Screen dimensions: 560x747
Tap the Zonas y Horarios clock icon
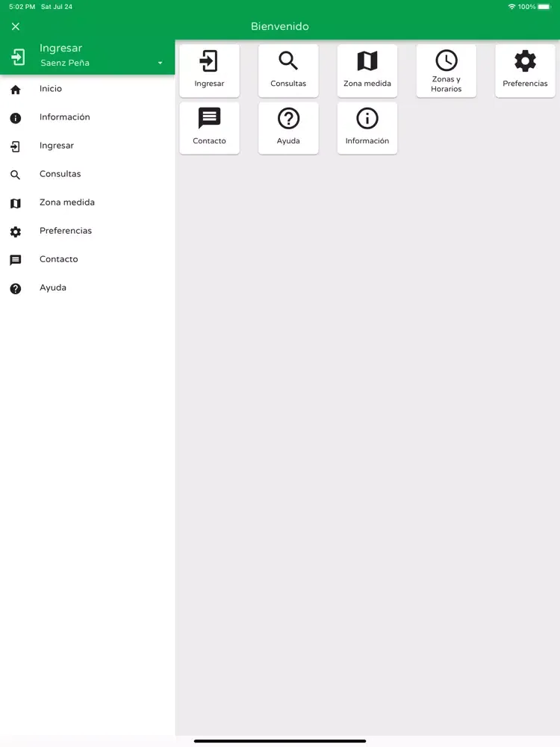[447, 61]
